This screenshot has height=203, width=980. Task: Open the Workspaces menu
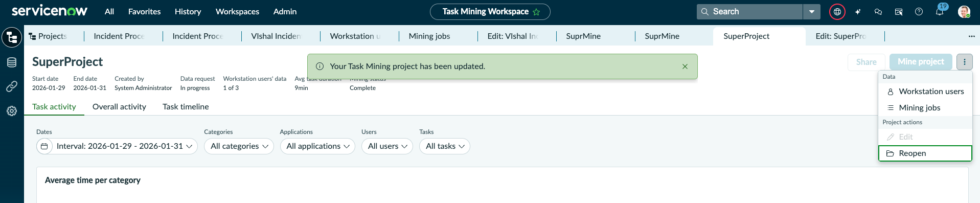tap(237, 11)
